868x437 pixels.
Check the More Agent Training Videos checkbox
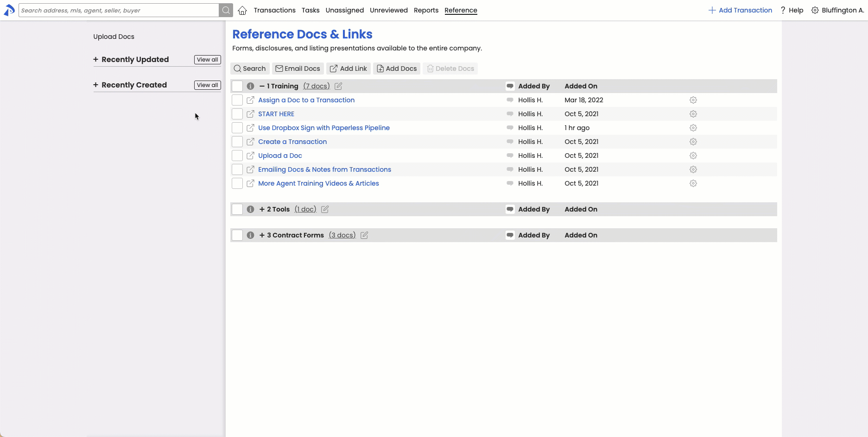pyautogui.click(x=237, y=183)
